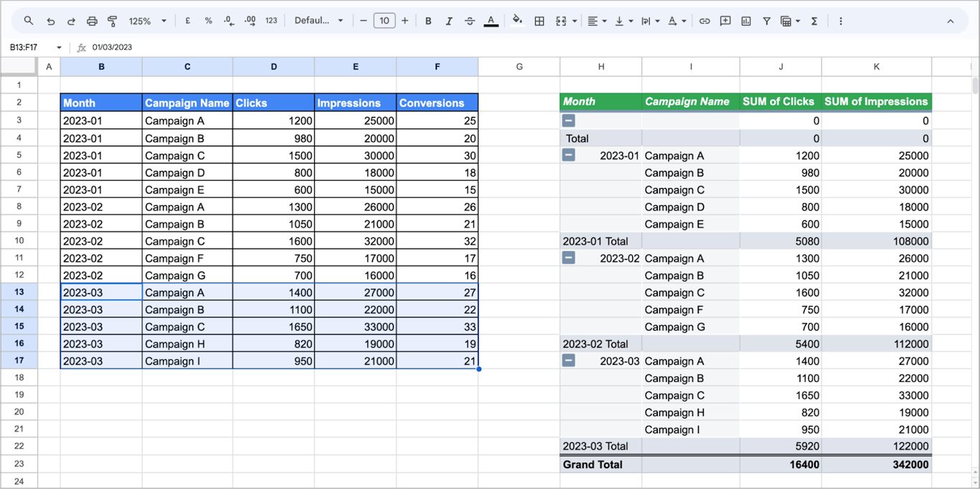Viewport: 980px width, 489px height.
Task: Click the 2023-02 Total pivot label
Action: point(601,344)
